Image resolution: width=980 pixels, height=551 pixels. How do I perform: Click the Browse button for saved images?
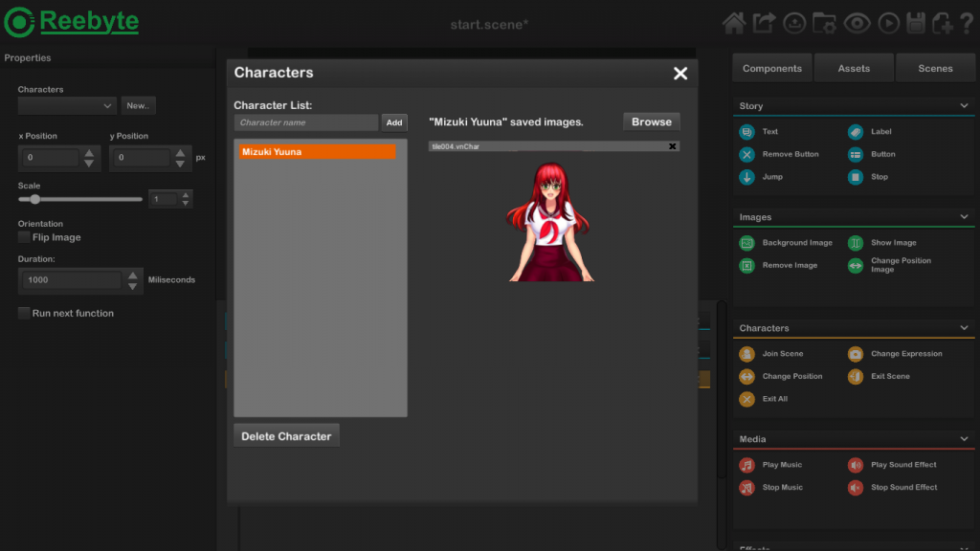point(651,121)
